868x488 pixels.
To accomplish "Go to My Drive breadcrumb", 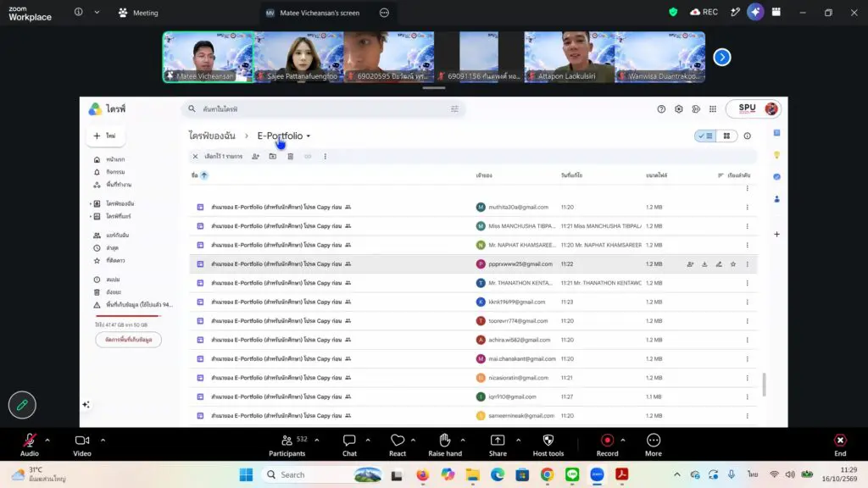I will [x=211, y=136].
